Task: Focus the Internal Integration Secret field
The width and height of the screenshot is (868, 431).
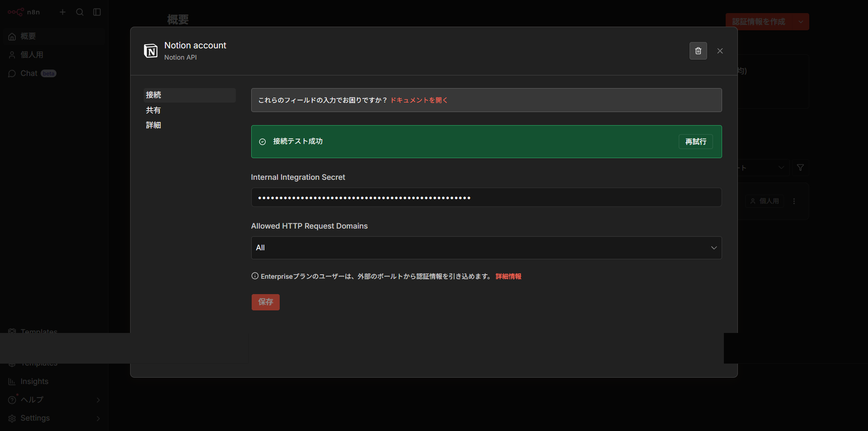Action: pos(486,197)
